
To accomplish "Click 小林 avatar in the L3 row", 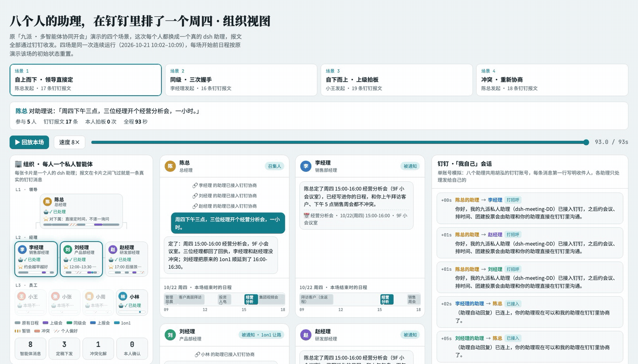I will tap(123, 297).
